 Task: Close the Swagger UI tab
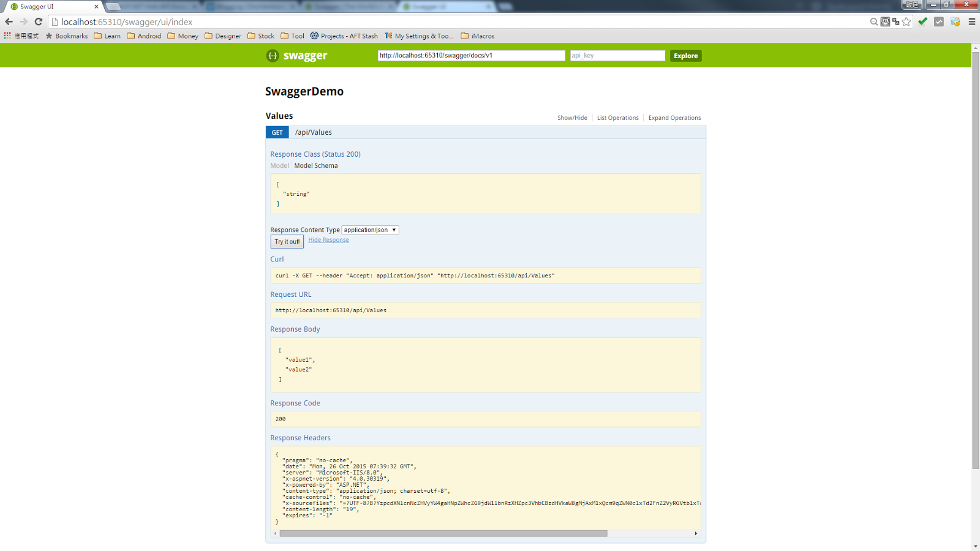(x=96, y=7)
